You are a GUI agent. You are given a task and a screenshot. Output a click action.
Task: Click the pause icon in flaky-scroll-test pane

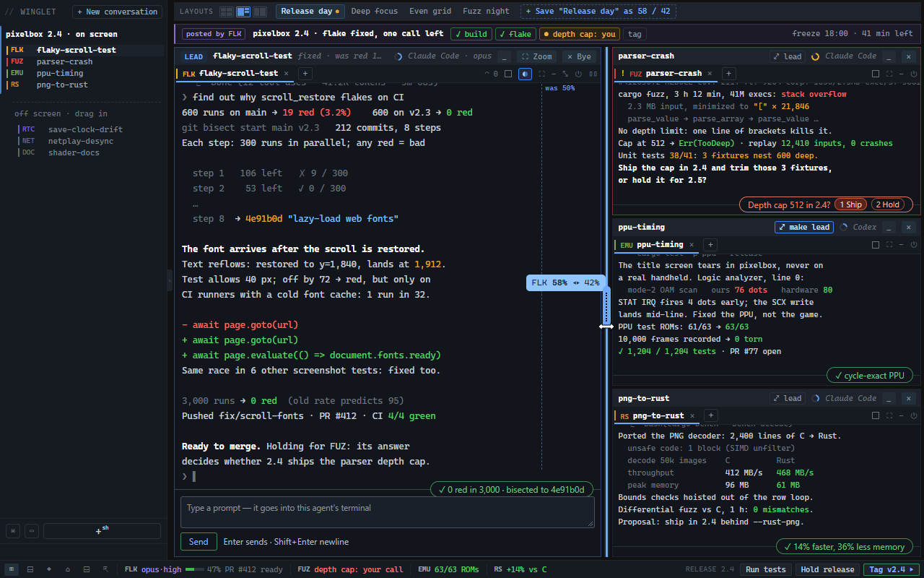click(x=593, y=74)
